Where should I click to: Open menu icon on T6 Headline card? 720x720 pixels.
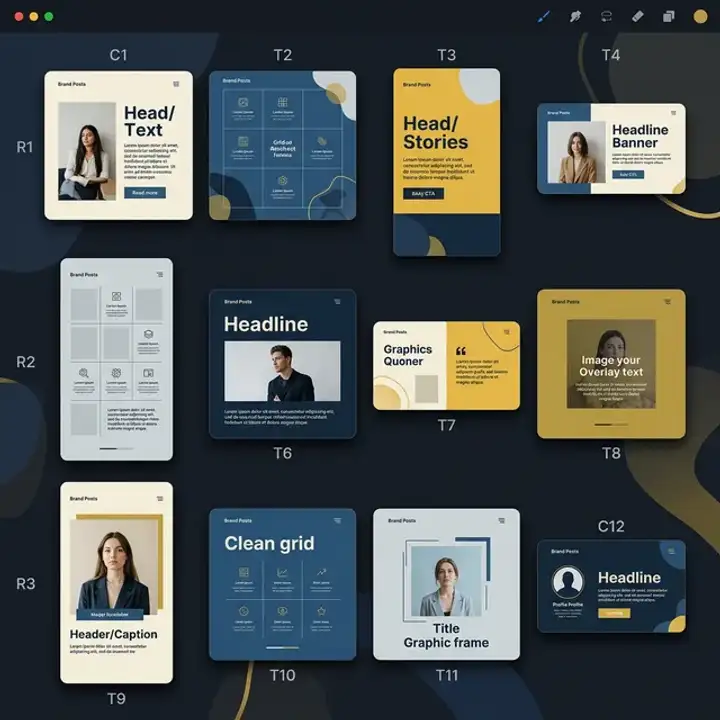pyautogui.click(x=338, y=302)
